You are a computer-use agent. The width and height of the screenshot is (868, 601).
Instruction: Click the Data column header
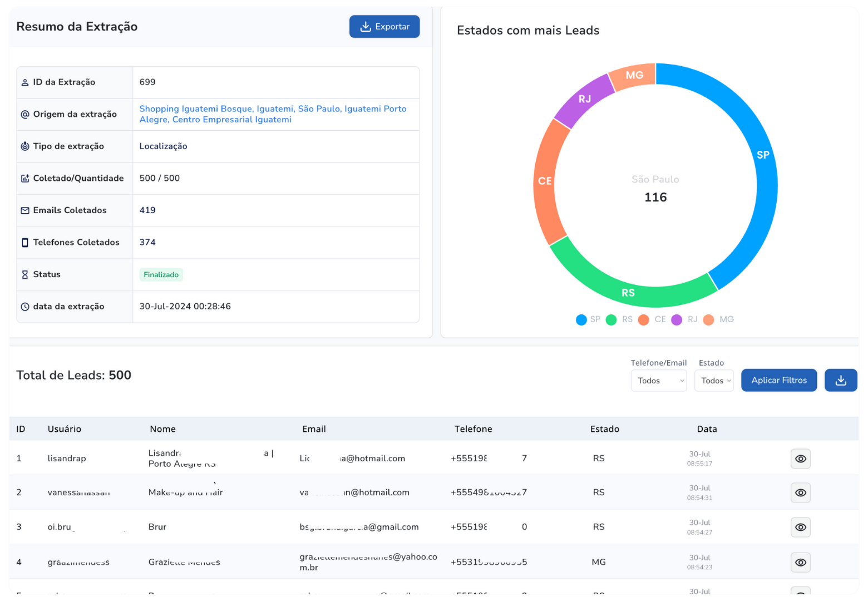[707, 429]
